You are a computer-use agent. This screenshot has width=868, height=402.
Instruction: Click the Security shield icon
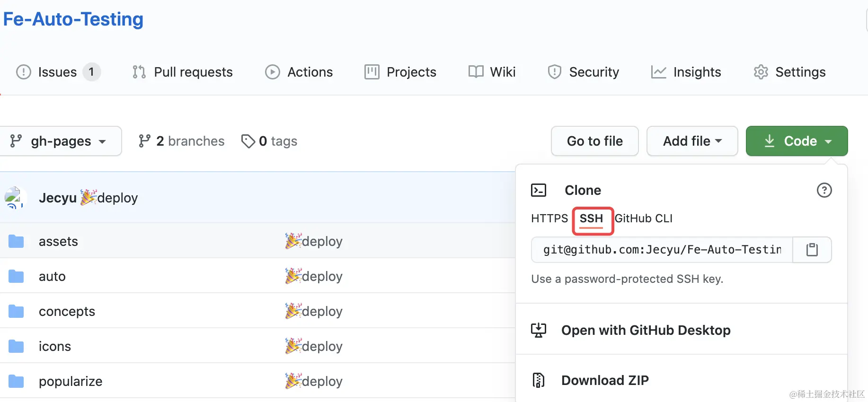[x=554, y=72]
